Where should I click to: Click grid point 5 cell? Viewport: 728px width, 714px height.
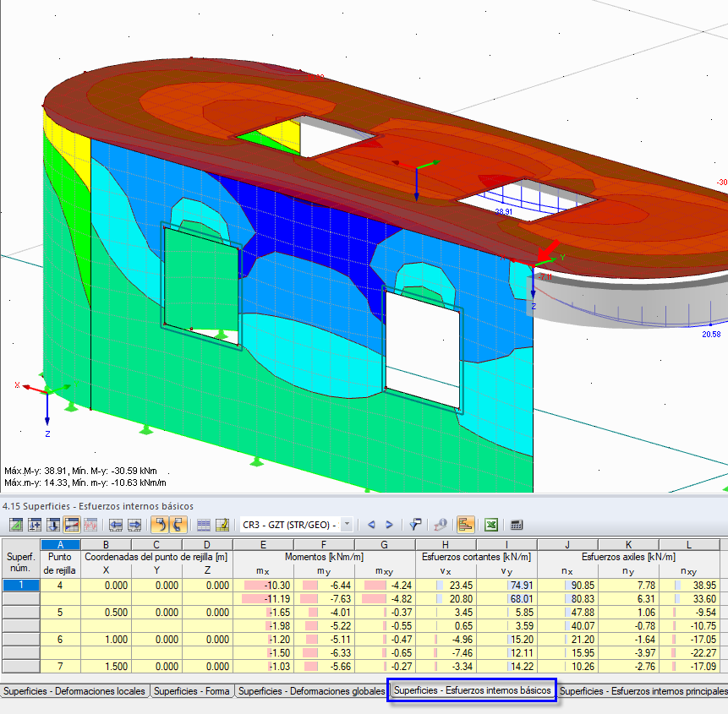(x=60, y=612)
